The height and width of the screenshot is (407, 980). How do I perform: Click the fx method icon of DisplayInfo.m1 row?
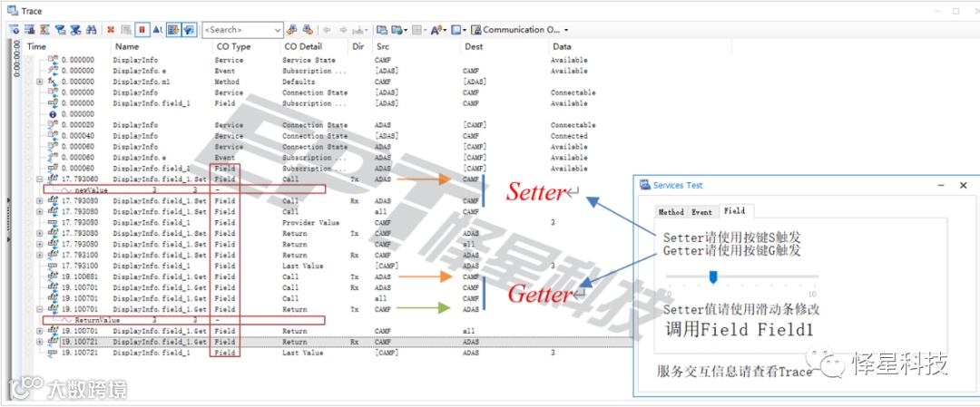(x=54, y=82)
